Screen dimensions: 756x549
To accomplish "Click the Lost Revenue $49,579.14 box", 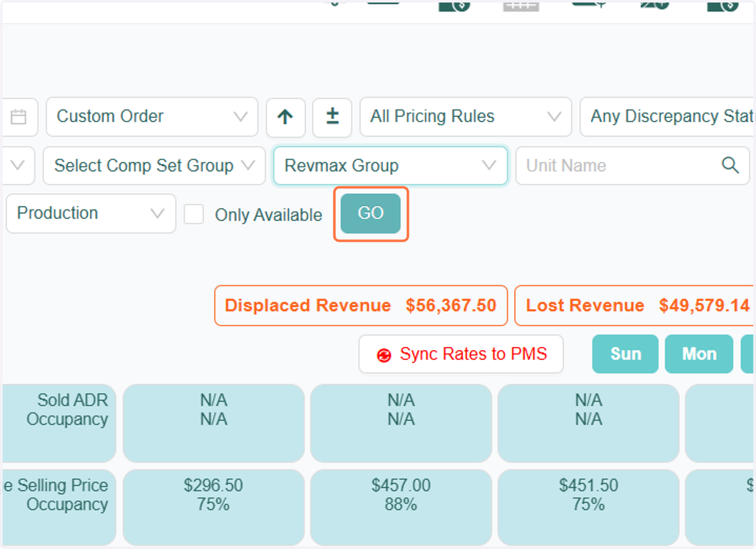I will point(635,305).
